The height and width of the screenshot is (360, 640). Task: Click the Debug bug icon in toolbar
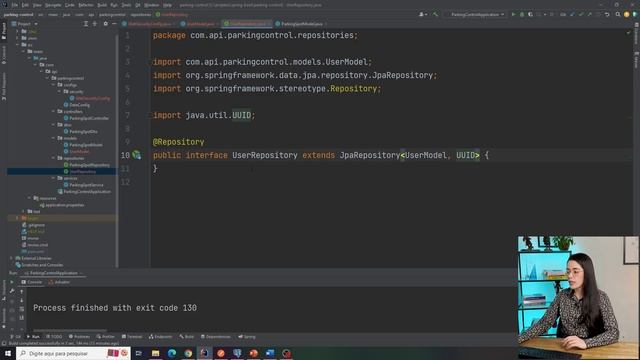[x=521, y=14]
